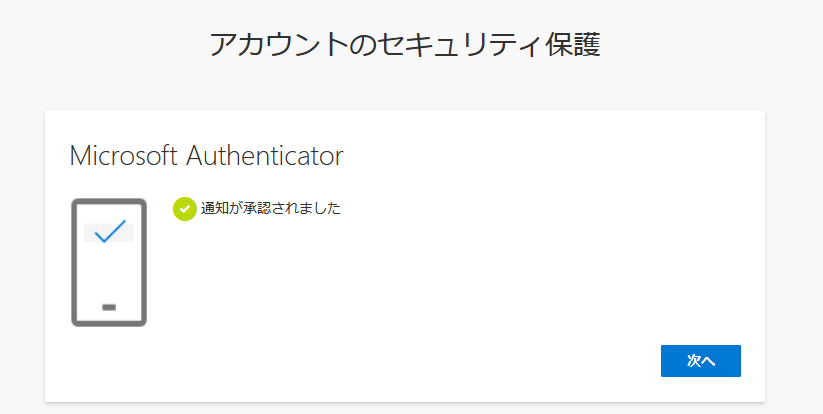Click the green success checkmark circle
Image resolution: width=823 pixels, height=414 pixels.
coord(185,209)
